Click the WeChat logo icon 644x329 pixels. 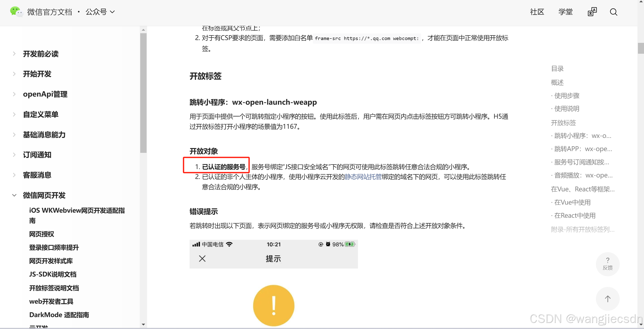pyautogui.click(x=16, y=12)
